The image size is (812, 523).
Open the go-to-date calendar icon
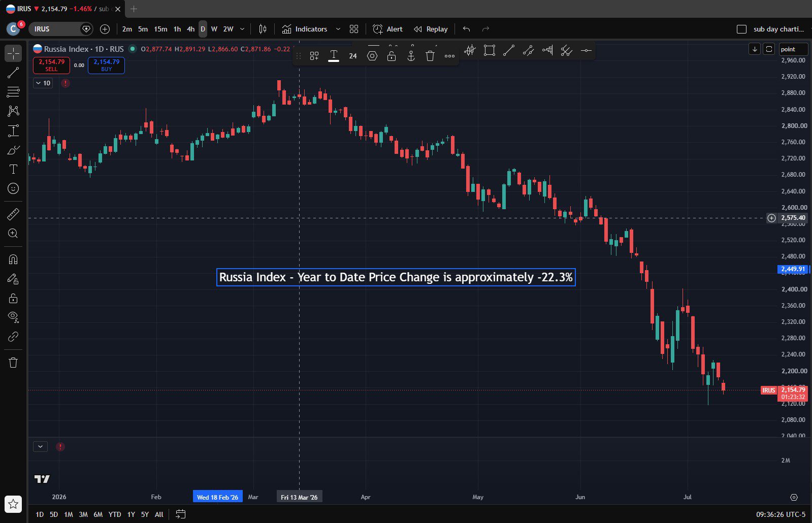[180, 514]
